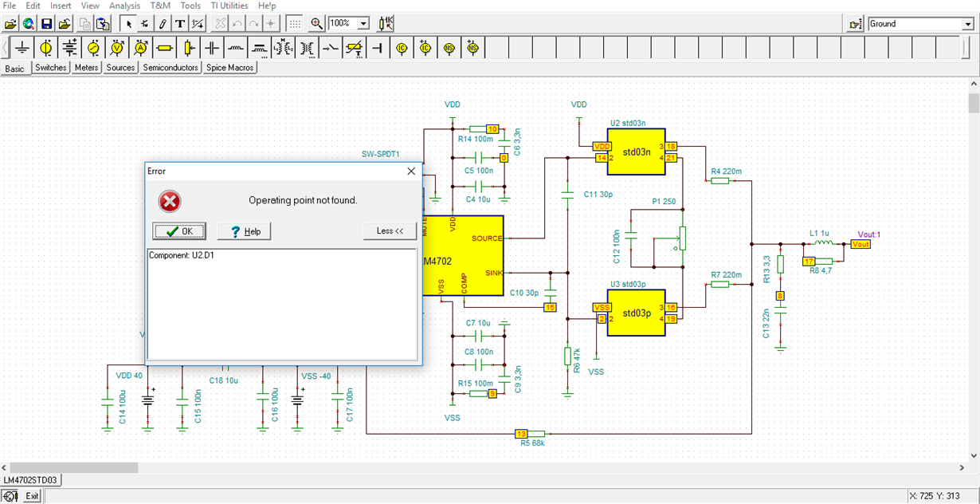The width and height of the screenshot is (980, 504).
Task: Switch to the Meters component tab
Action: point(86,68)
